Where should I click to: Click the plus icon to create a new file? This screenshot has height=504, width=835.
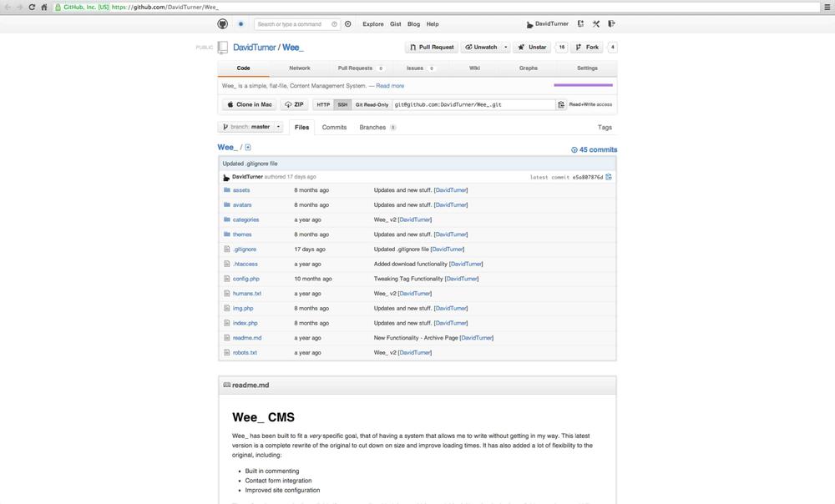[x=248, y=148]
